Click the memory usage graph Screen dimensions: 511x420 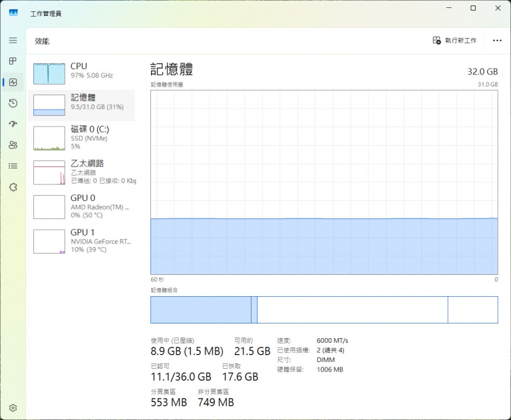click(324, 182)
